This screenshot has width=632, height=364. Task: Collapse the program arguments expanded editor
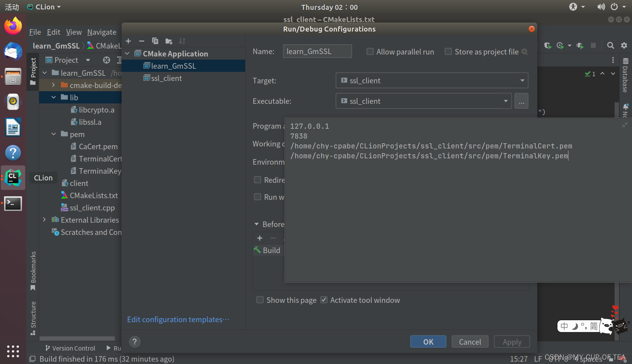pos(624,125)
